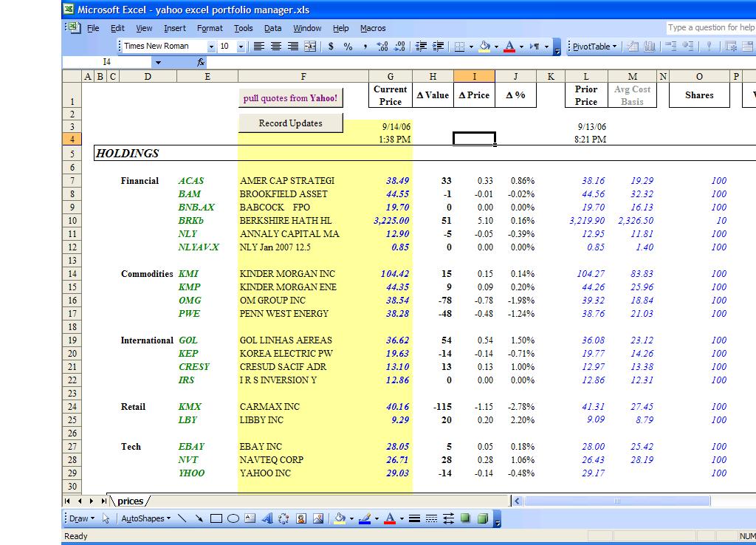Screen dimensions: 756x545
Task: Insert Picture from File icon
Action: coord(318,518)
